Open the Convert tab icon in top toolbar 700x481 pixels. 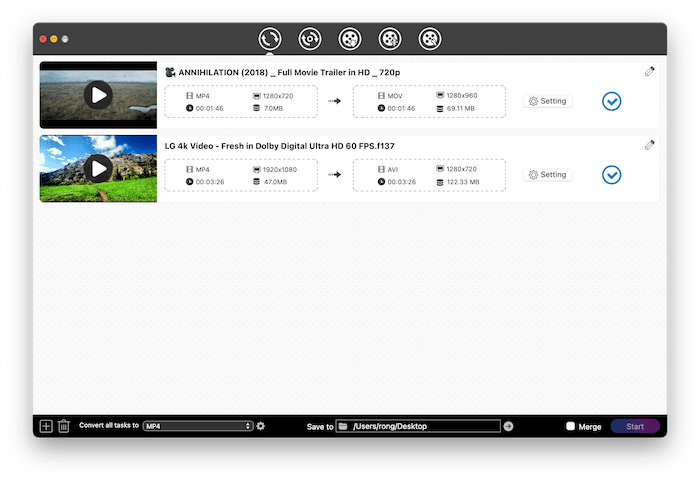tap(269, 39)
